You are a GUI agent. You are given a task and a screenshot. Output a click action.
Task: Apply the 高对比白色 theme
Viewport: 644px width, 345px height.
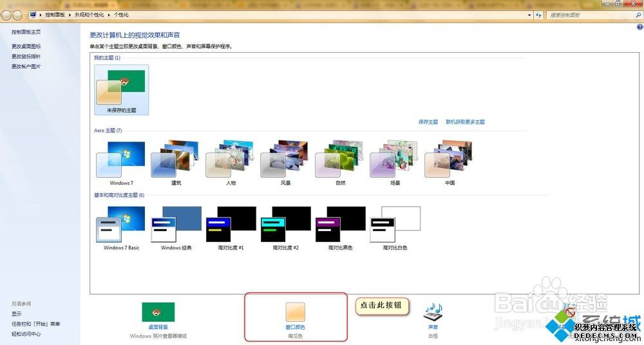pos(395,228)
